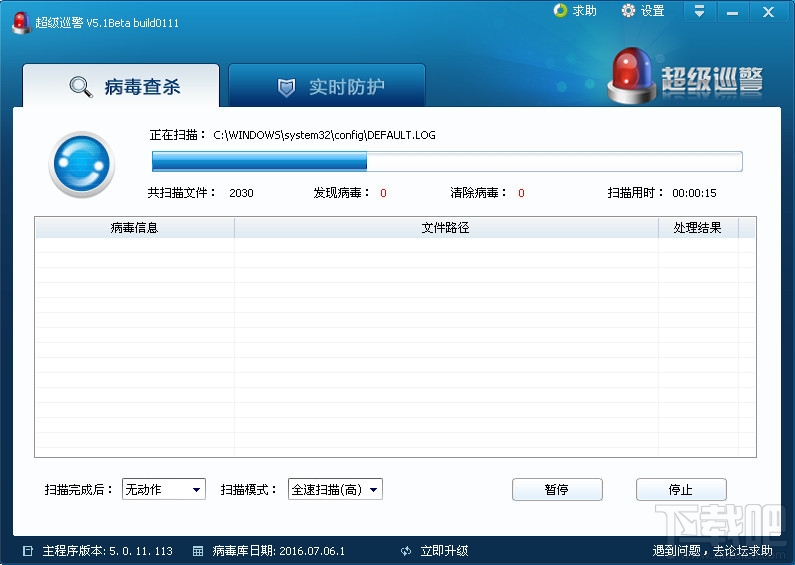Click the magnifier icon on 病毒查杀 tab

81,87
